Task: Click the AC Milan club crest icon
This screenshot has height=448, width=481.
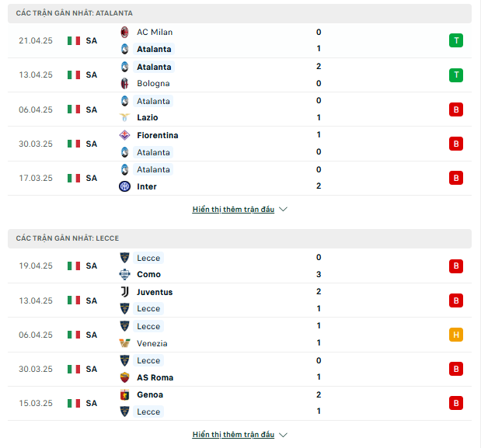Action: pyautogui.click(x=124, y=32)
